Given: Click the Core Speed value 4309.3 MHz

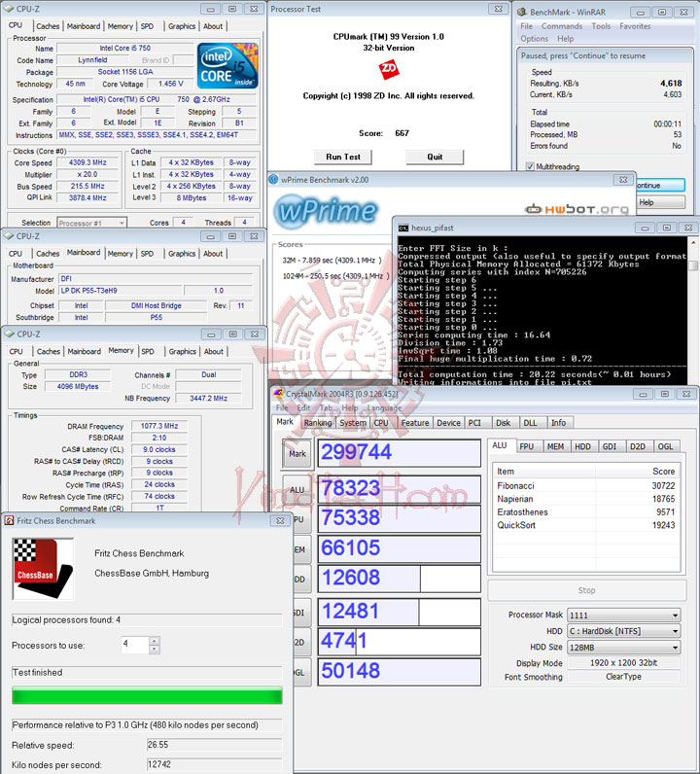Looking at the screenshot, I should [x=87, y=162].
